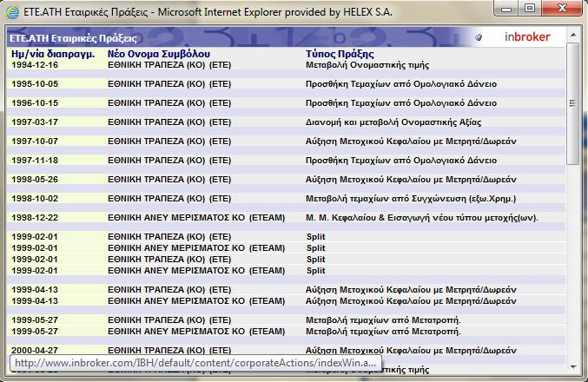Screen dimensions: 588x382
Task: Click 'ΕΘΝΙΚΗ ΤΡΑΠΕΖΑ (ΚΟ) (ΕΤΕ)' in the 1998-10-02 row
Action: [x=169, y=199]
